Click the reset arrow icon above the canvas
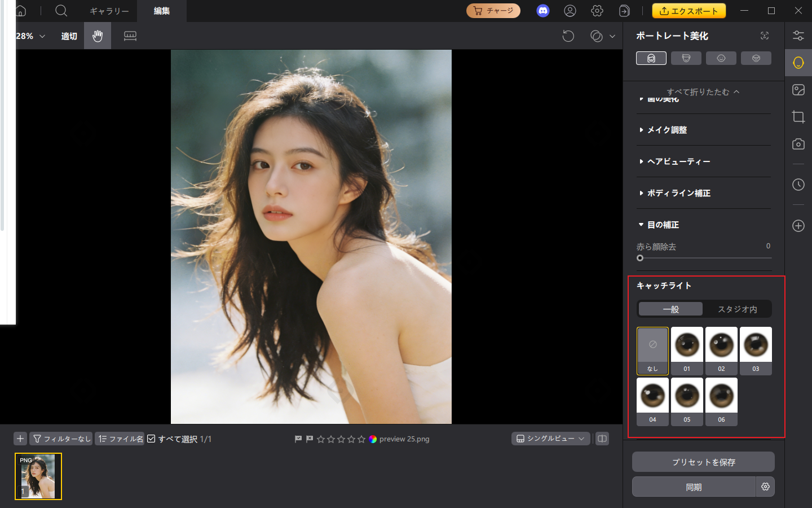The width and height of the screenshot is (812, 508). tap(568, 36)
